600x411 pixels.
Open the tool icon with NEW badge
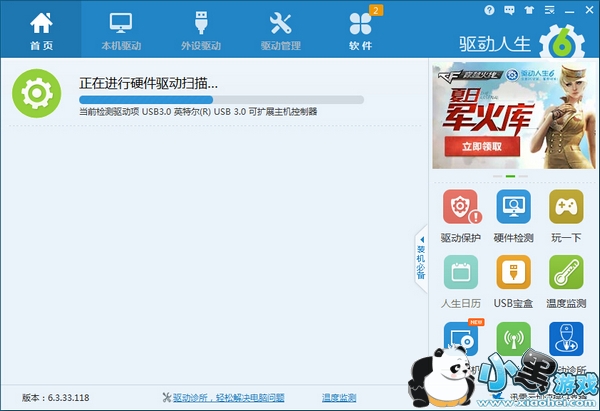(x=462, y=338)
